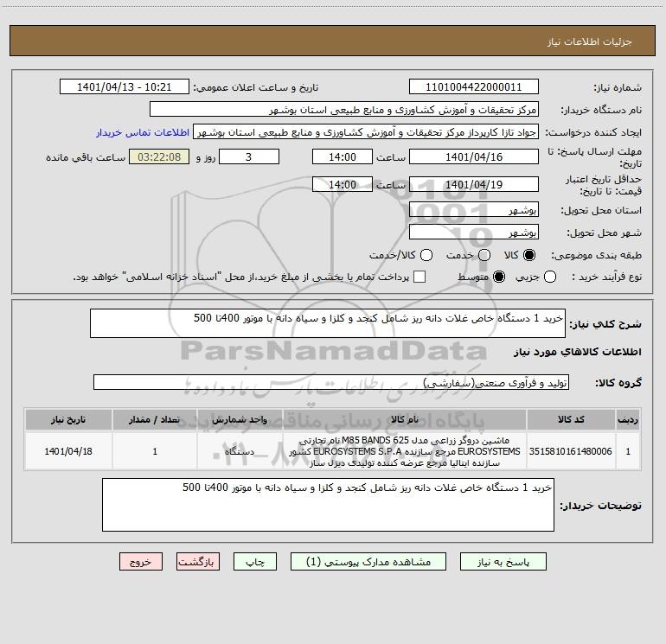666x644 pixels.
Task: Click the validity hour field 14:00 beside 1401/04/19
Action: 343,184
